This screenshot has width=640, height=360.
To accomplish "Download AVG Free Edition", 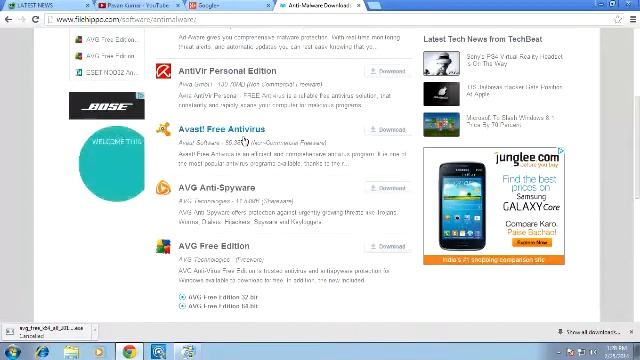I will point(388,247).
